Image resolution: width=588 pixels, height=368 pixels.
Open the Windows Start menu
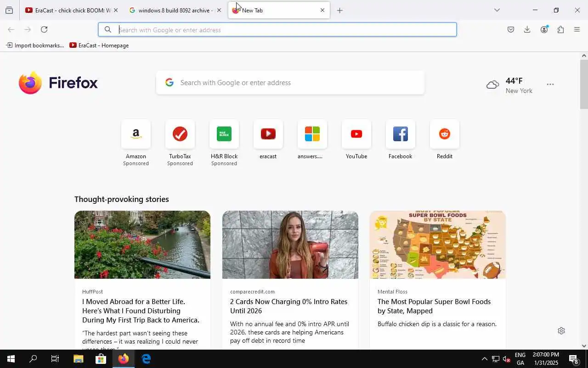(11, 359)
